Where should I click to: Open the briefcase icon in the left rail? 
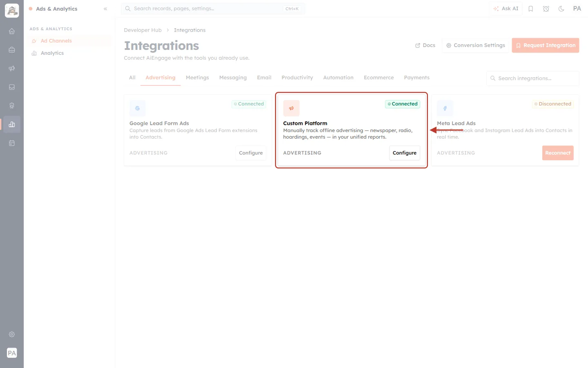click(12, 50)
